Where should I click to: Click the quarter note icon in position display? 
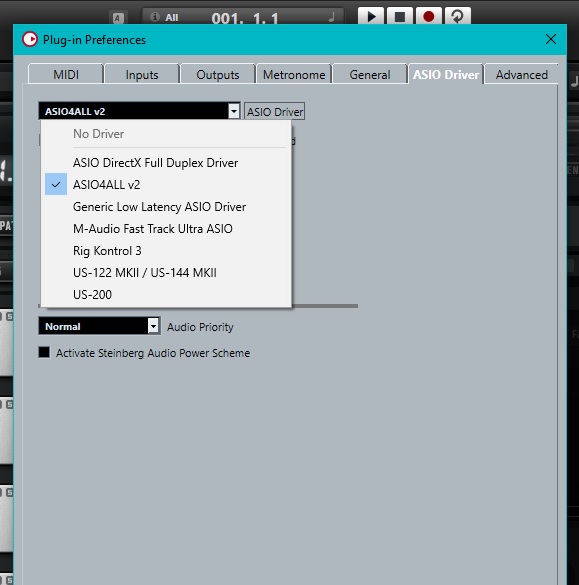coord(331,17)
